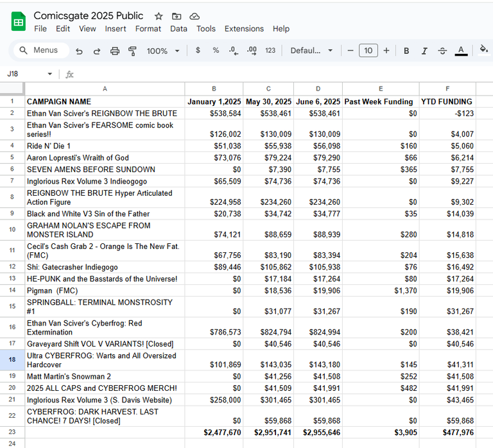Select the $3,905 weekly total cell
The height and width of the screenshot is (448, 493).
click(x=381, y=433)
